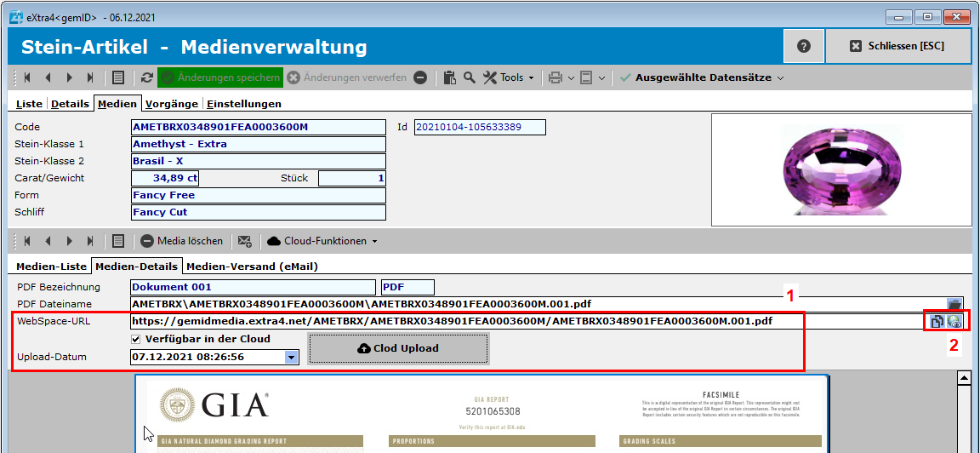Open the Medien-Versand (eMail) tab

pos(252,267)
